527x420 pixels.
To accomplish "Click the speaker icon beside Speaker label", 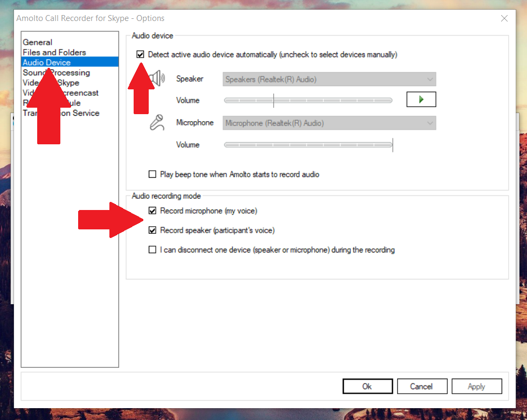I will (158, 78).
